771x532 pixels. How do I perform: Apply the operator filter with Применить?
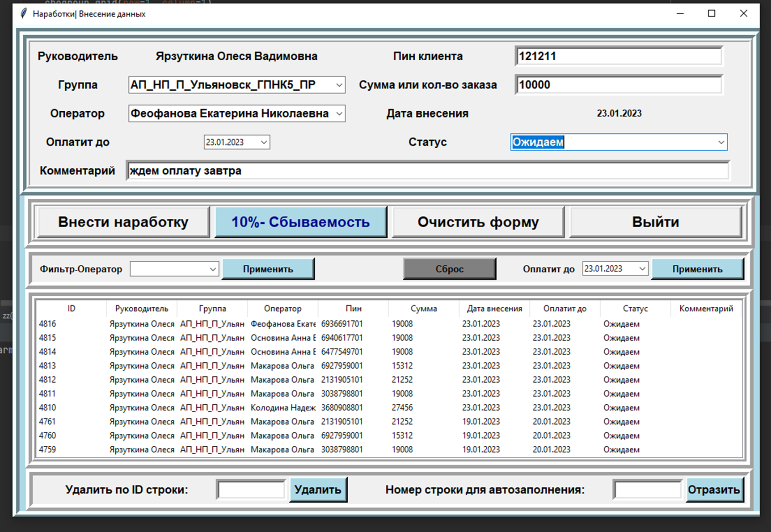coord(268,268)
